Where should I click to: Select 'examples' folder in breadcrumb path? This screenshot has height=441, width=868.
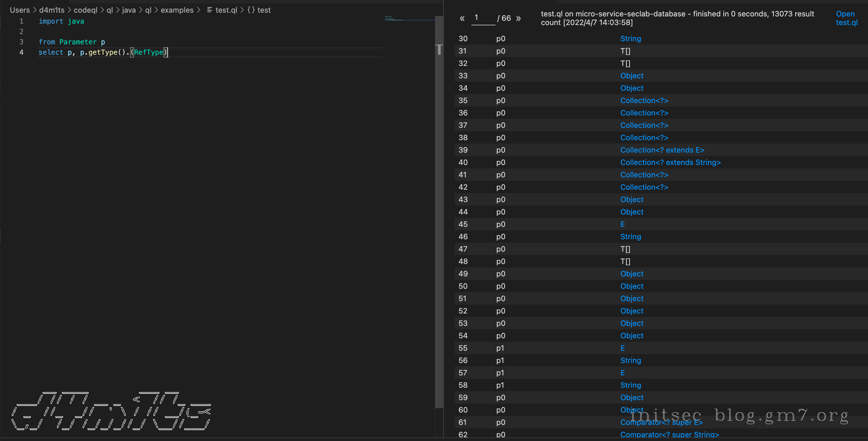point(177,10)
